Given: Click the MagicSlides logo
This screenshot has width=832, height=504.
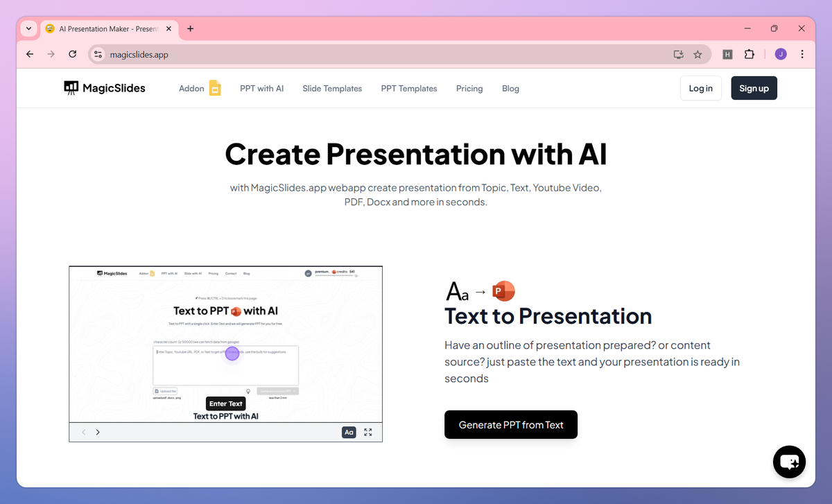Looking at the screenshot, I should [x=104, y=88].
